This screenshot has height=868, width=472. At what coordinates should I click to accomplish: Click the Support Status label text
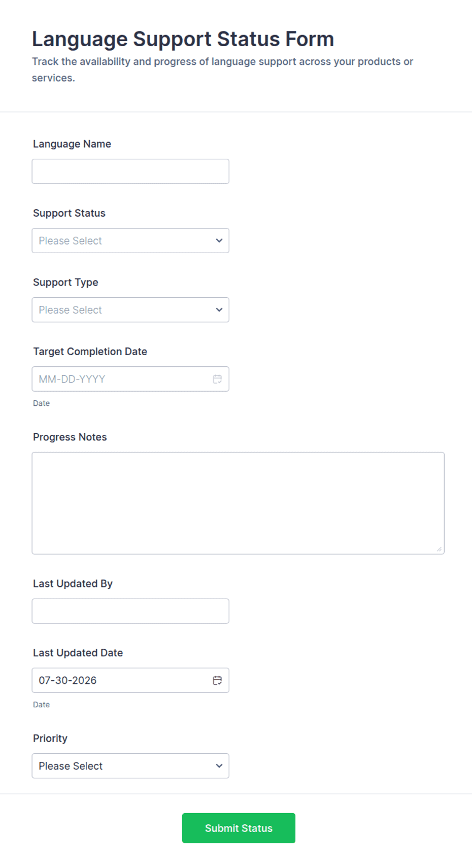click(70, 213)
